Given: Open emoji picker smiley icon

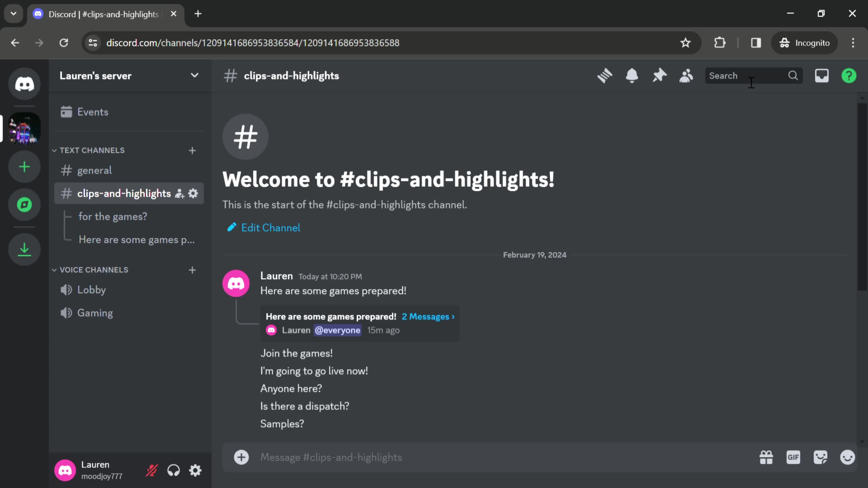Looking at the screenshot, I should pos(847,457).
